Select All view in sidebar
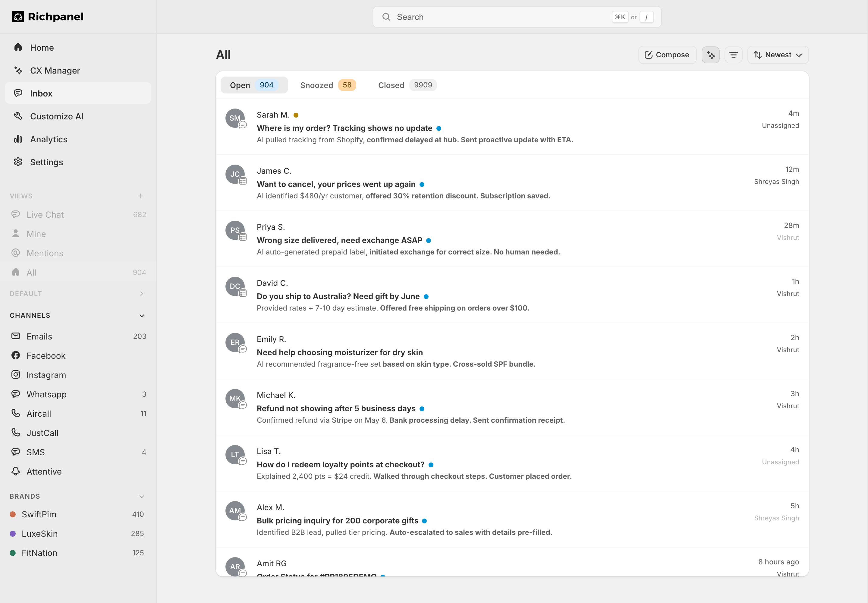868x603 pixels. point(78,273)
